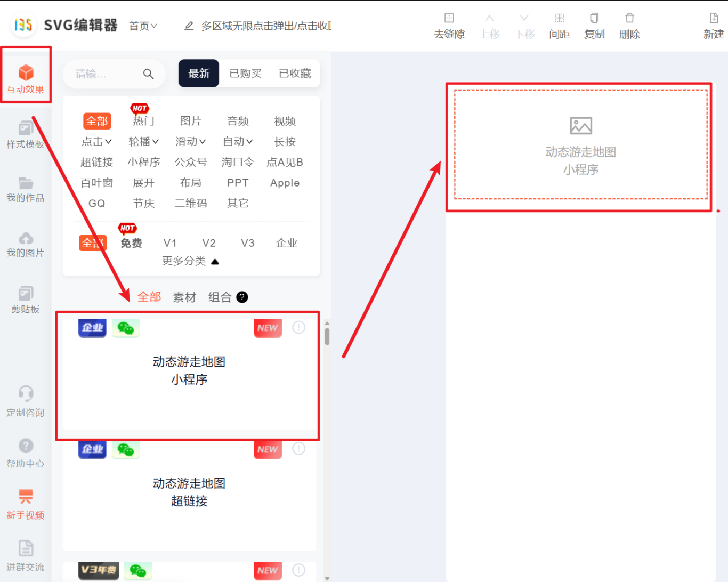This screenshot has height=582, width=728.
Task: Open 我的图片 in the sidebar
Action: tap(26, 245)
